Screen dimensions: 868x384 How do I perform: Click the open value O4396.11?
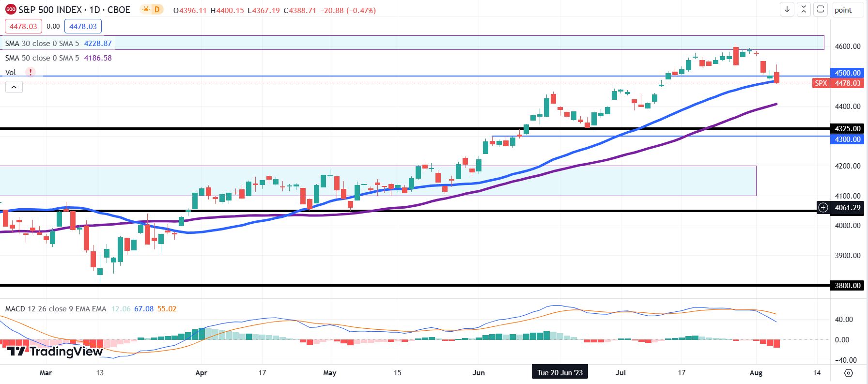click(191, 10)
